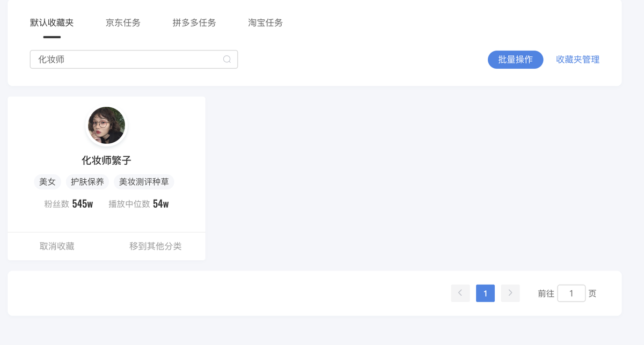Click 取消收藏 on the card
644x345 pixels.
click(57, 246)
